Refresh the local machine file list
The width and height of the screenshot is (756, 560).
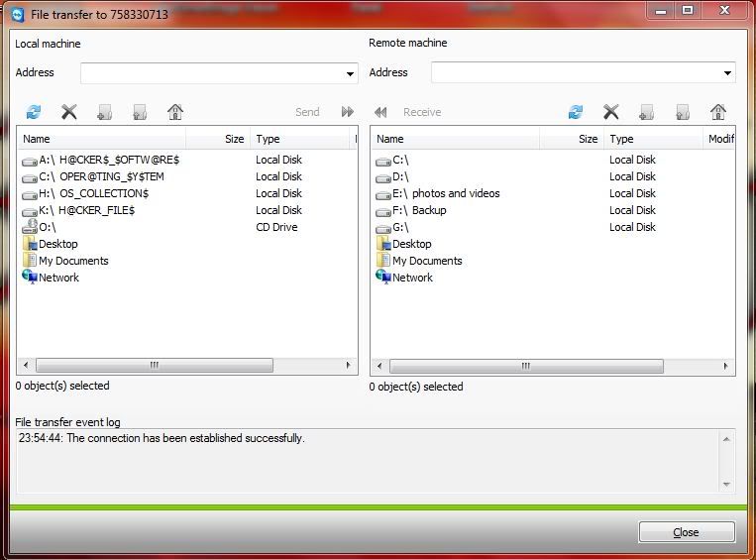tap(34, 112)
